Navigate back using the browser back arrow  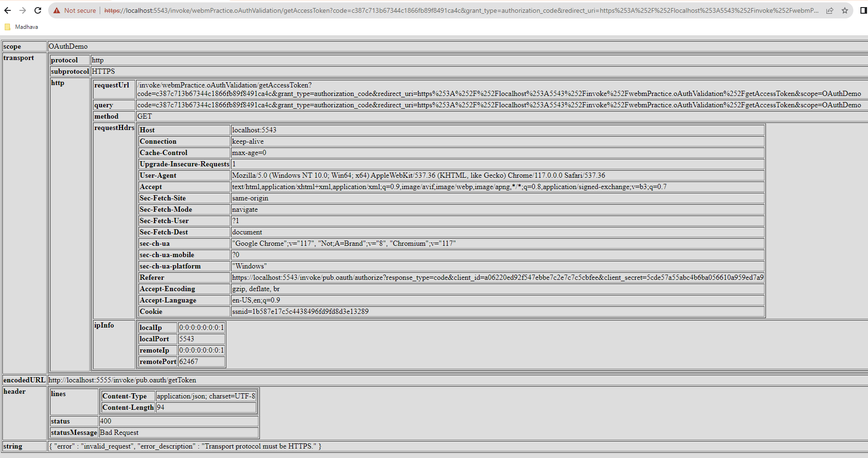pyautogui.click(x=8, y=10)
